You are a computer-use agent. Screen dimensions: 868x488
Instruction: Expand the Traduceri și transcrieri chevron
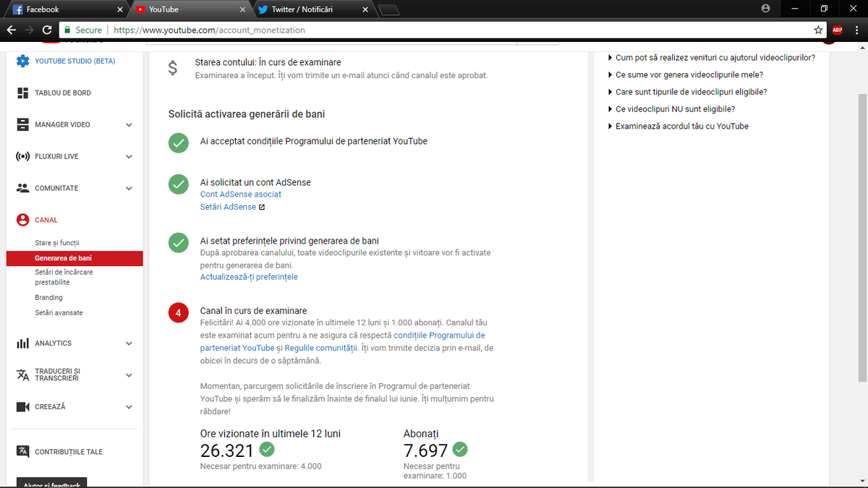point(129,375)
